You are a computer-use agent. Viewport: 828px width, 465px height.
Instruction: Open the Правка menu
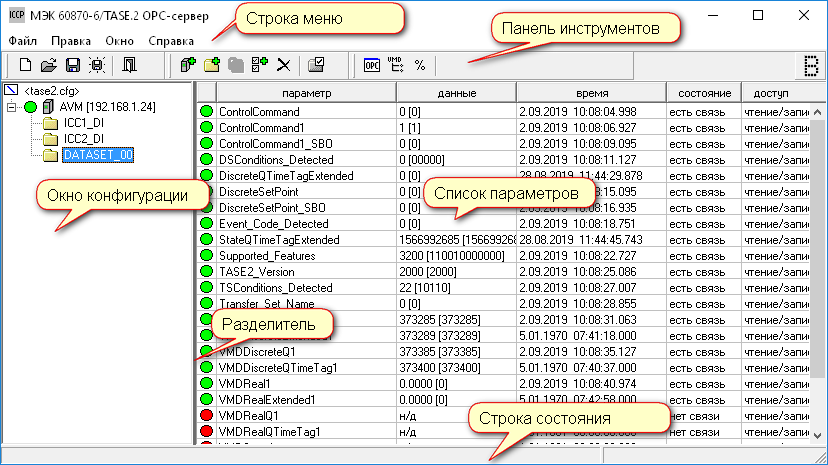pos(70,41)
